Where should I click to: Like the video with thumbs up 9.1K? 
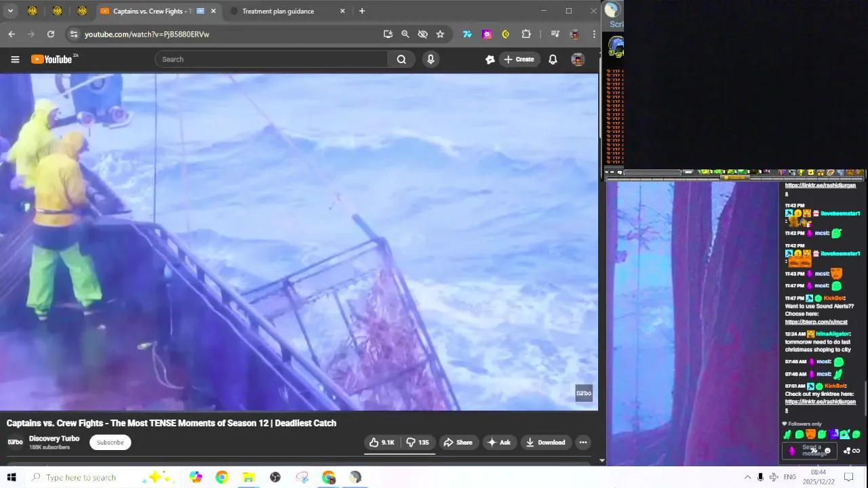382,443
